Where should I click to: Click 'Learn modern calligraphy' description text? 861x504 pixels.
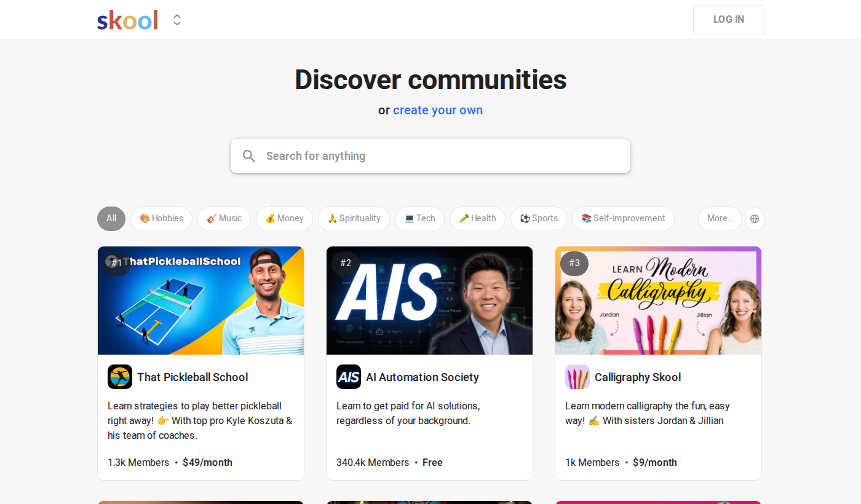point(648,413)
